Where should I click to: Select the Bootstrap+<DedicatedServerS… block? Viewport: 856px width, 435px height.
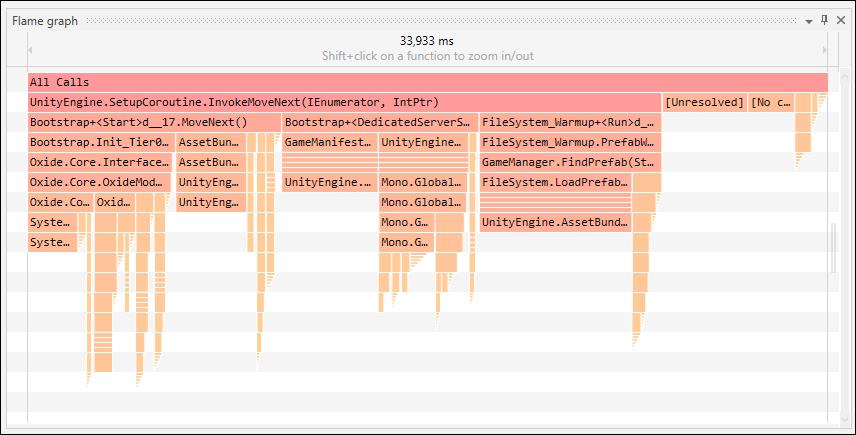(x=377, y=122)
